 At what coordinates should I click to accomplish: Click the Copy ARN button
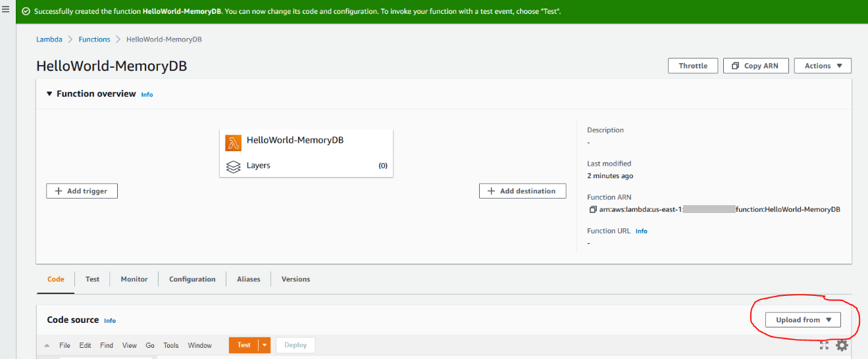click(755, 66)
